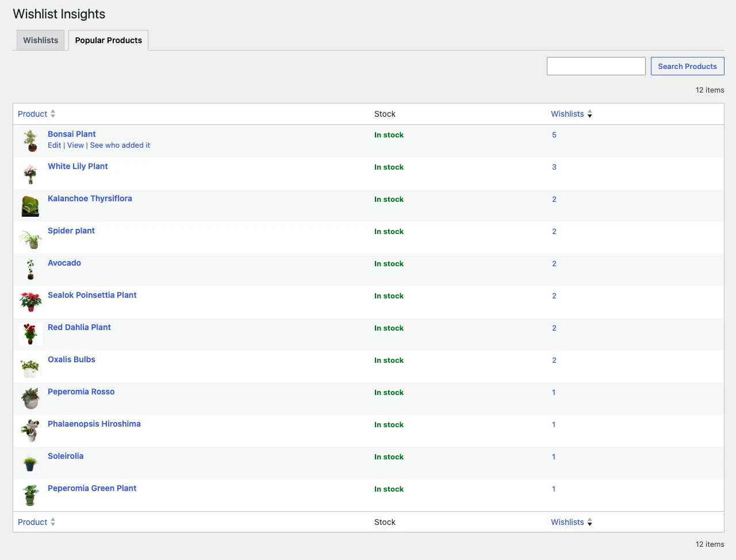
Task: Switch to the Wishlists tab
Action: pos(41,40)
